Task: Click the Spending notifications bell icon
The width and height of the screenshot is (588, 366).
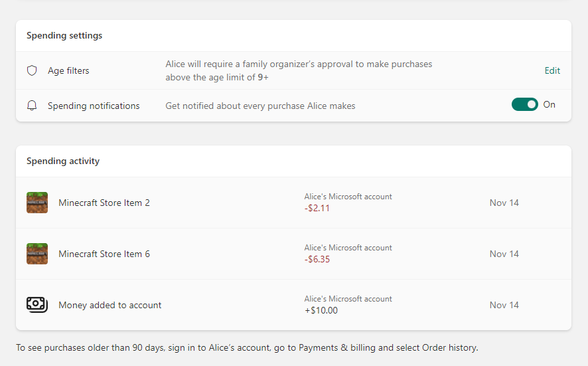Action: tap(32, 106)
